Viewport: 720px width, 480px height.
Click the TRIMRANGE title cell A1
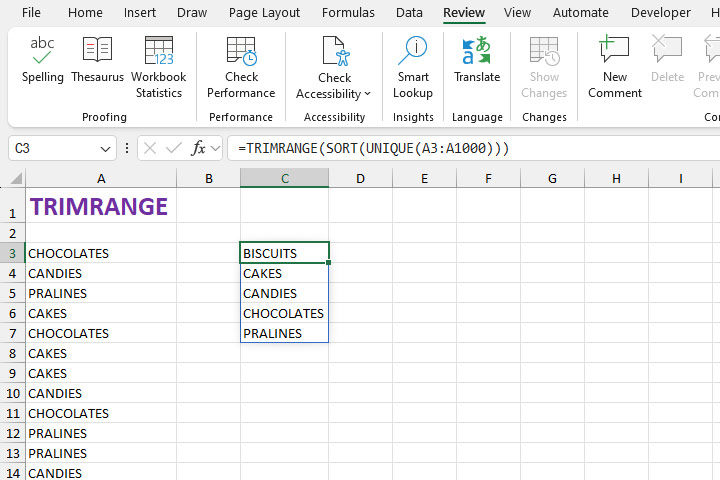101,205
